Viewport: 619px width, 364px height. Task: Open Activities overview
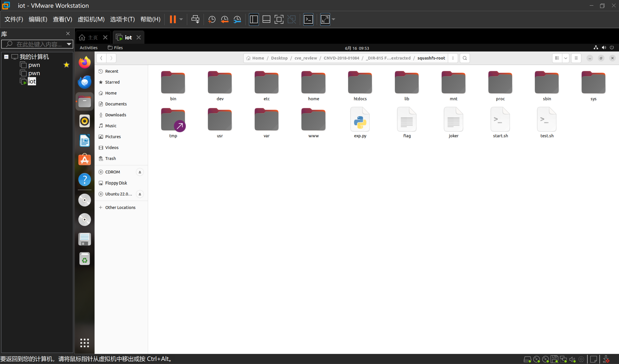tap(89, 48)
